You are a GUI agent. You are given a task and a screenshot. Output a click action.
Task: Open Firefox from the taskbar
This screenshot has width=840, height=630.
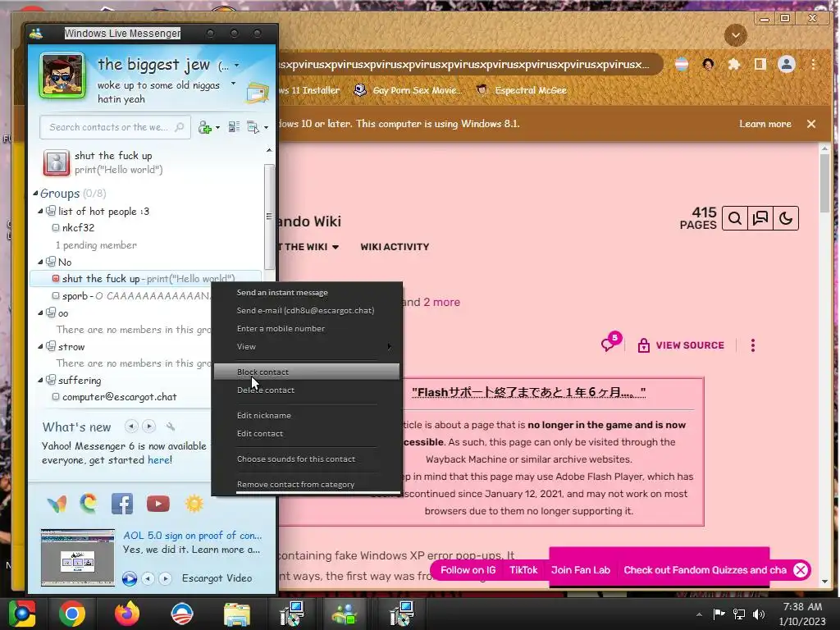(127, 614)
